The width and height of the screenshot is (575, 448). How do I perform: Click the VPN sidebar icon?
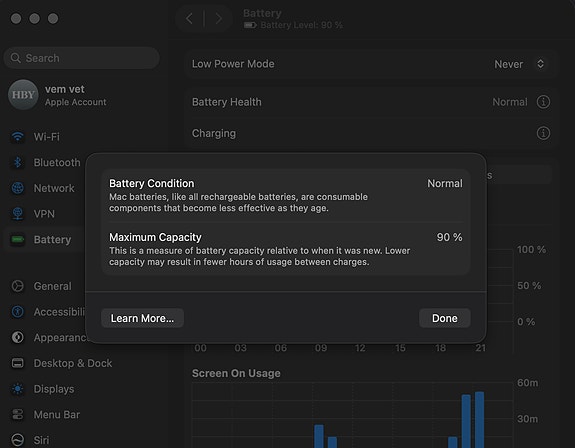click(x=18, y=214)
